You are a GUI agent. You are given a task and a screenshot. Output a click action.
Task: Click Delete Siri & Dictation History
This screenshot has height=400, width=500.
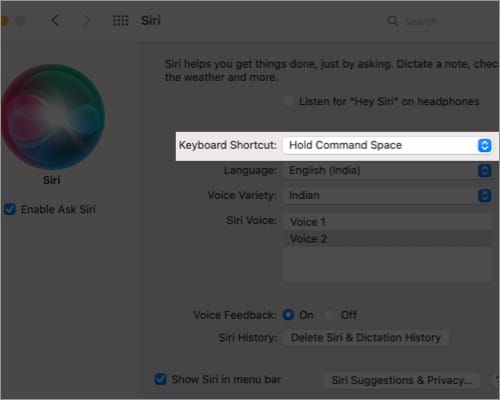point(366,337)
